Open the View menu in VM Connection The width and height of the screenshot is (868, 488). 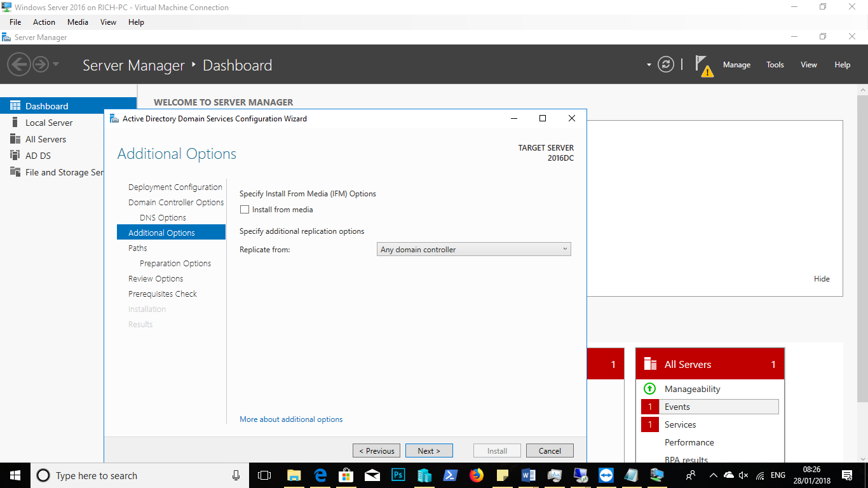pos(108,22)
